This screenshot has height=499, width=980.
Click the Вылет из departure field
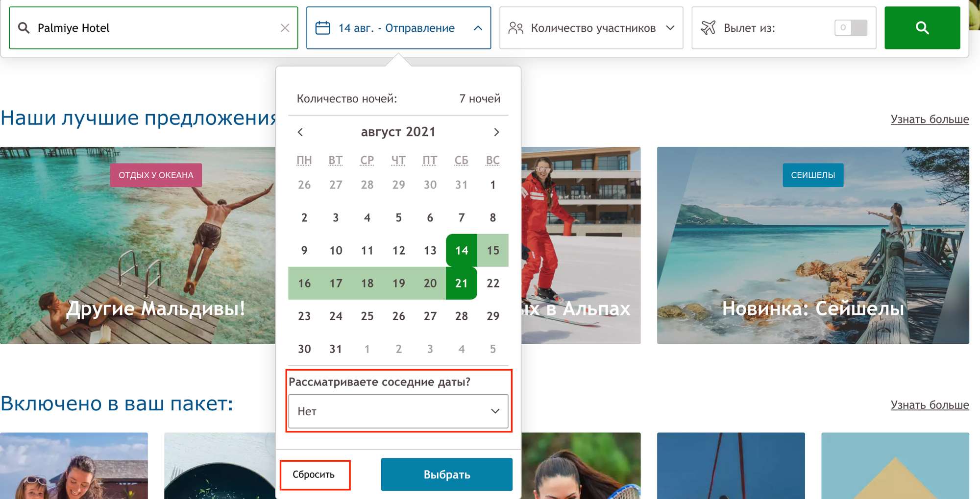click(784, 28)
